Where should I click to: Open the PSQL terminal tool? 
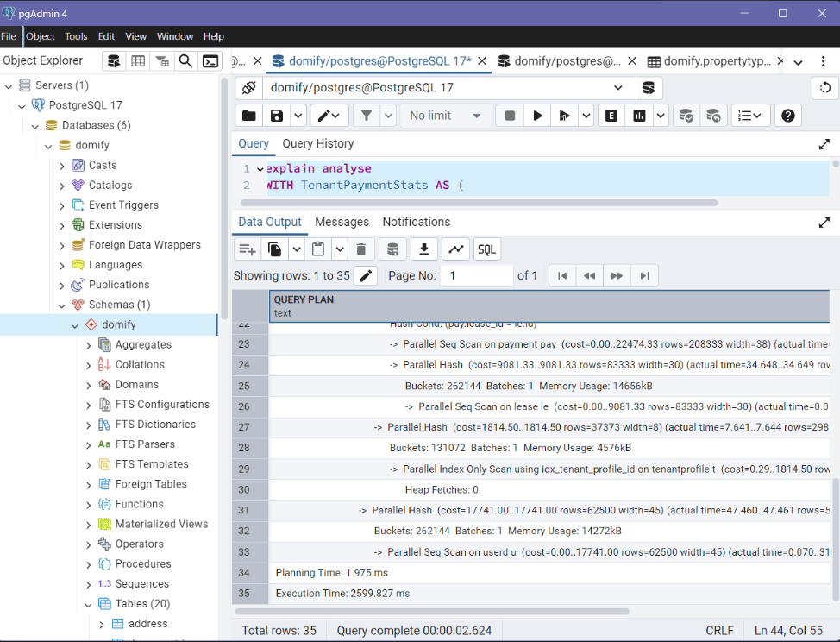(210, 61)
